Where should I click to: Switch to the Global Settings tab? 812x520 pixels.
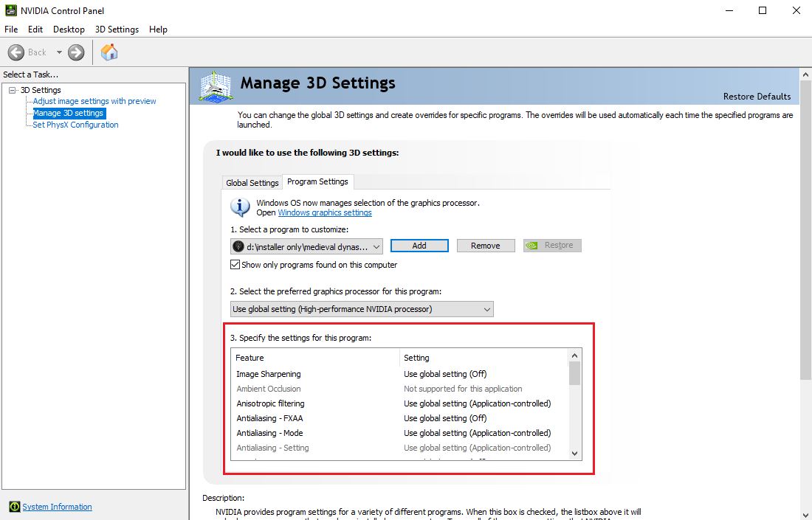click(252, 182)
